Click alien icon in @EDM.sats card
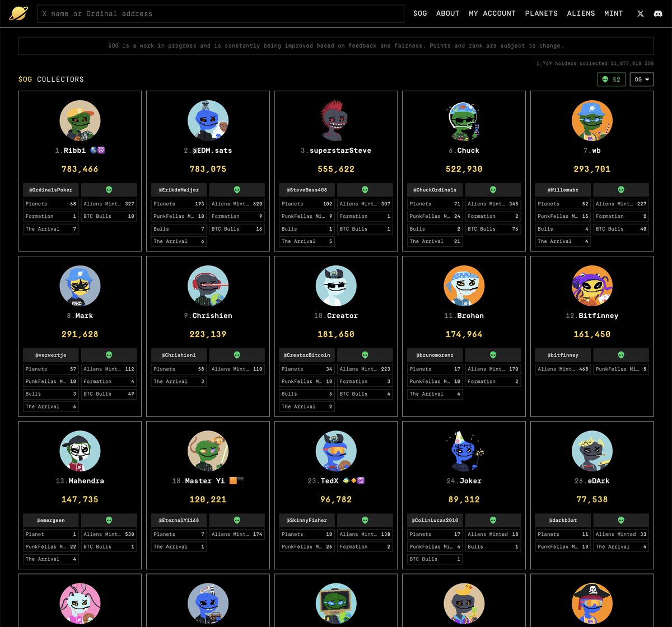Screen dimensions: 672x627 click(237, 190)
